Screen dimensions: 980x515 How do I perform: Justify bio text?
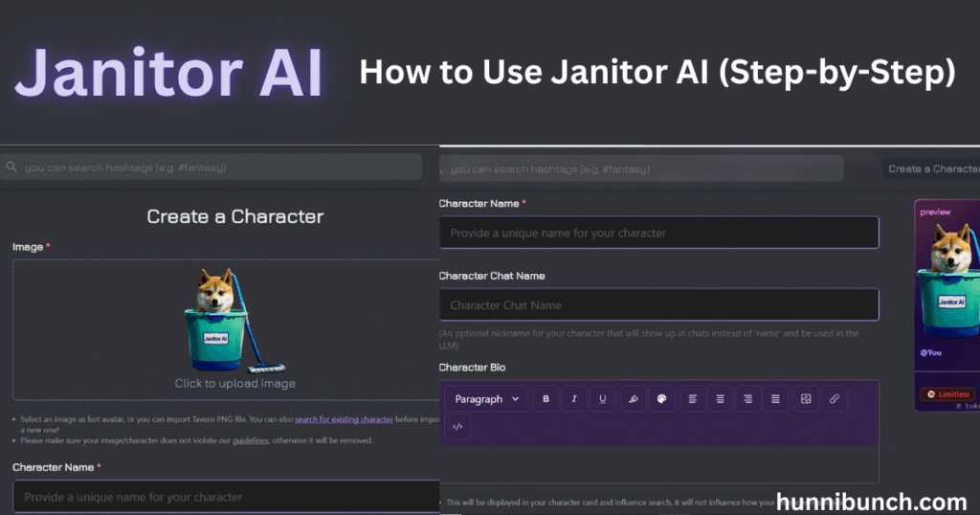(775, 399)
